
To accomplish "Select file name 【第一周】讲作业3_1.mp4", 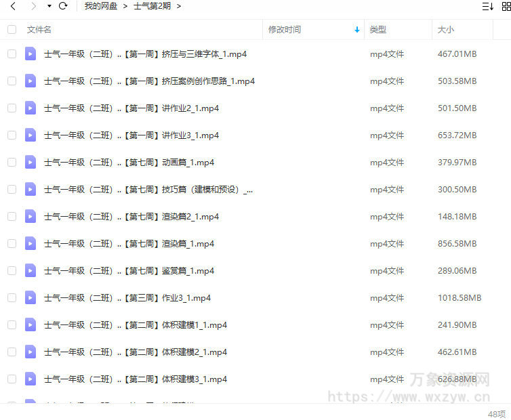I will tap(131, 135).
